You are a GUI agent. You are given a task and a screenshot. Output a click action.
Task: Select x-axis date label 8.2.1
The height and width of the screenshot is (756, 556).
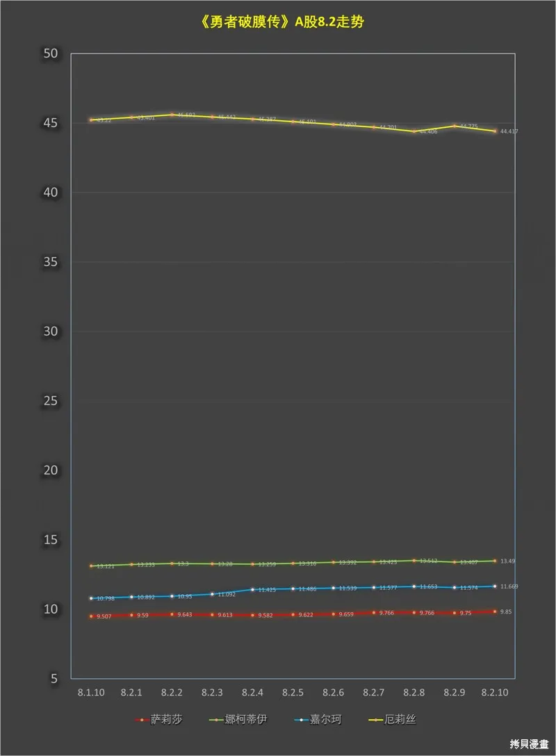coord(131,692)
